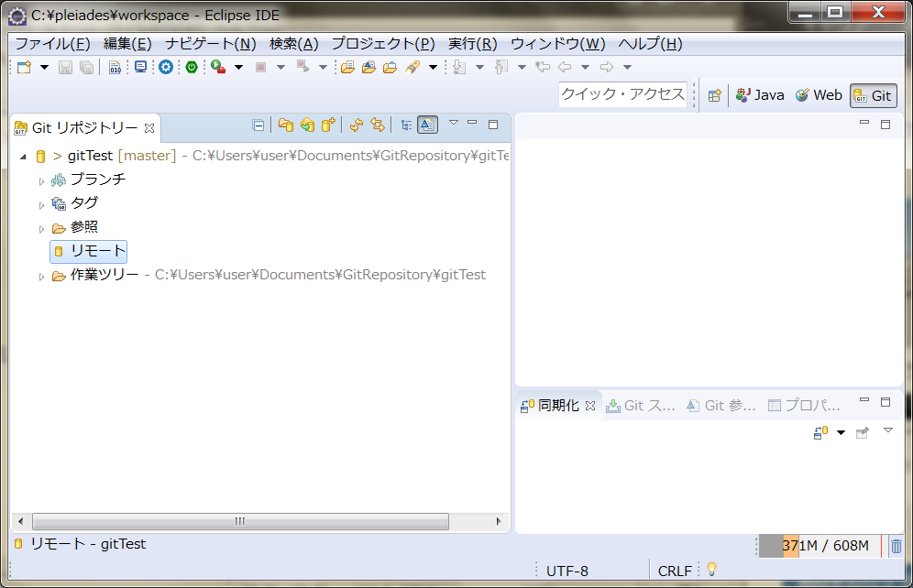Switch to the Git ス... tab
The height and width of the screenshot is (588, 913).
point(641,406)
